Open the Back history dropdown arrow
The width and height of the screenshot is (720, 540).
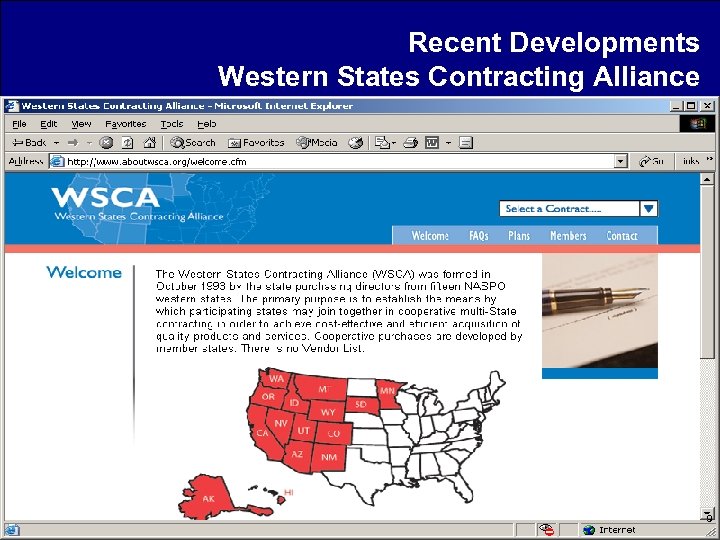(56, 143)
